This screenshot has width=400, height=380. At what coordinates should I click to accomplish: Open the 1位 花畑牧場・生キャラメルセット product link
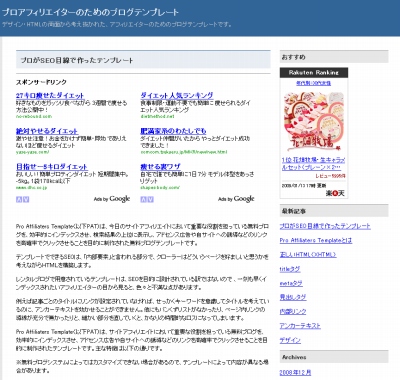(x=313, y=164)
